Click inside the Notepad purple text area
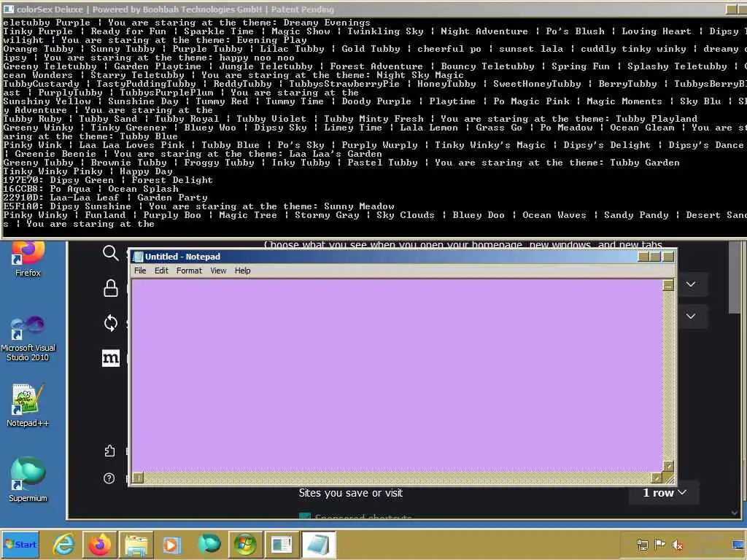This screenshot has width=747, height=560. coord(397,376)
